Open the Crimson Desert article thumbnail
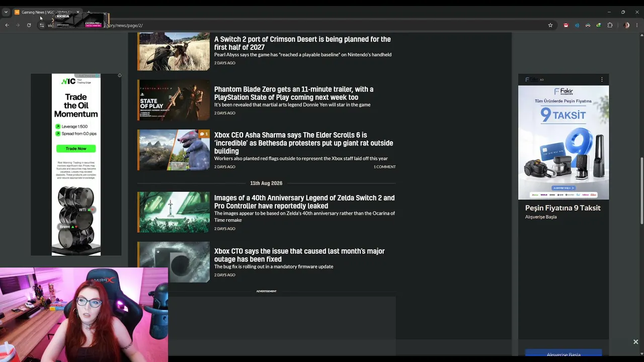This screenshot has height=362, width=644. click(174, 51)
